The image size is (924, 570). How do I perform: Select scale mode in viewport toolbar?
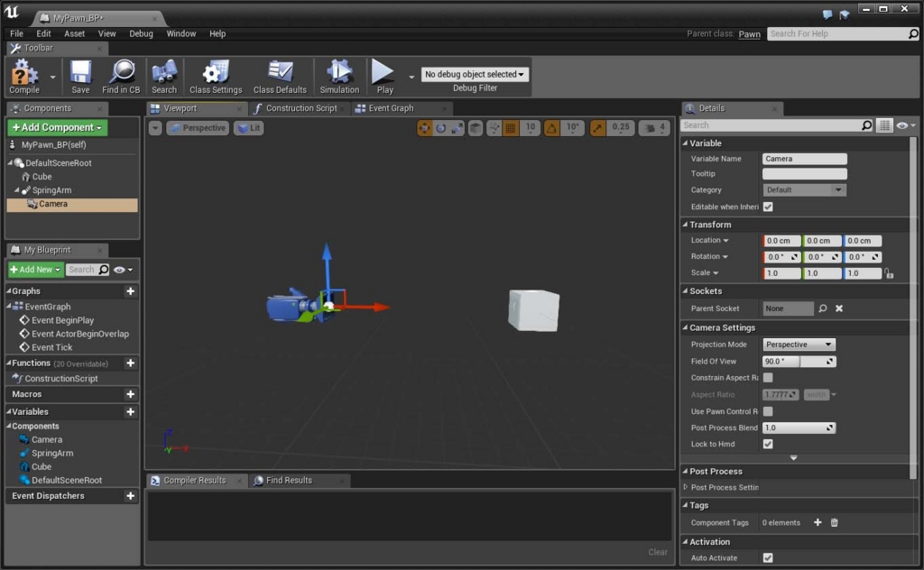pyautogui.click(x=457, y=128)
